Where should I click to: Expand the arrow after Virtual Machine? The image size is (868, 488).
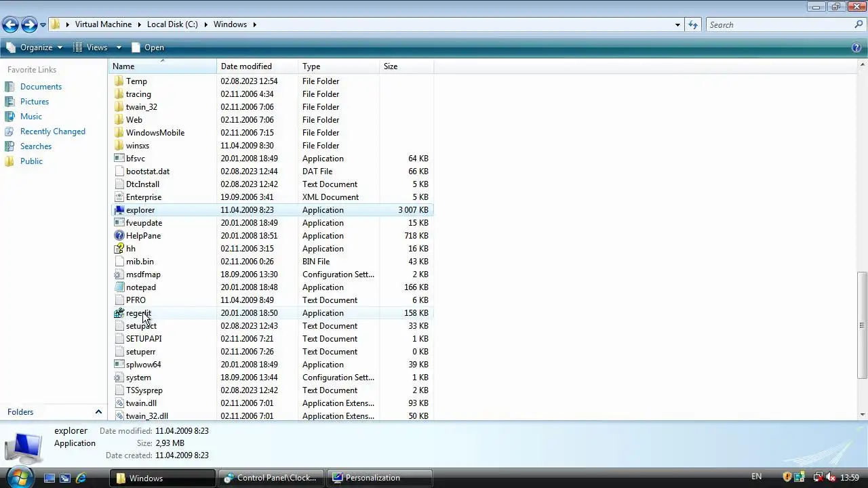(x=140, y=24)
